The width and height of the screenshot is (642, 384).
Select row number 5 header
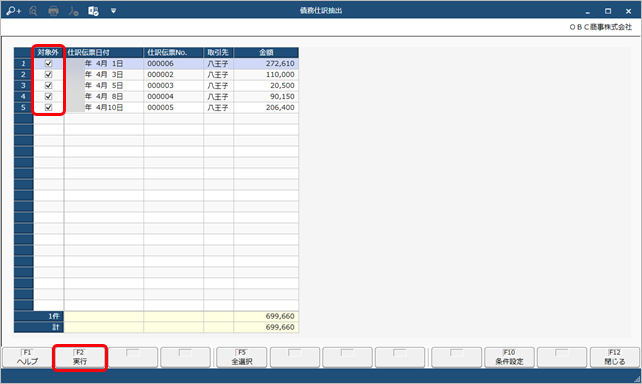point(23,108)
